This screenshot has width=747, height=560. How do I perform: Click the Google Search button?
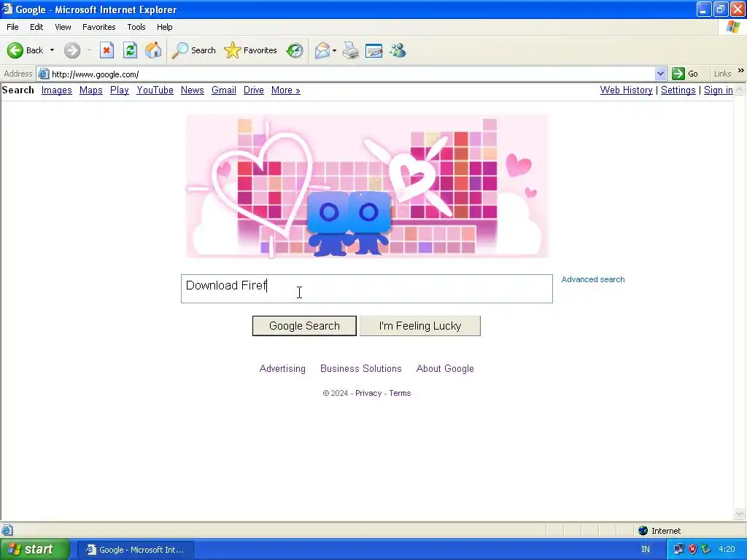[304, 326]
